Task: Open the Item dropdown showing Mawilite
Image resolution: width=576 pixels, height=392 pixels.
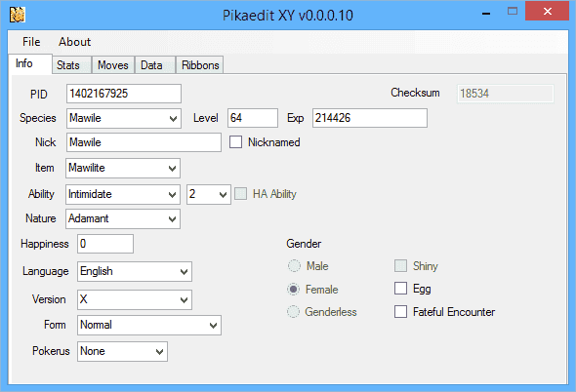Action: 123,168
